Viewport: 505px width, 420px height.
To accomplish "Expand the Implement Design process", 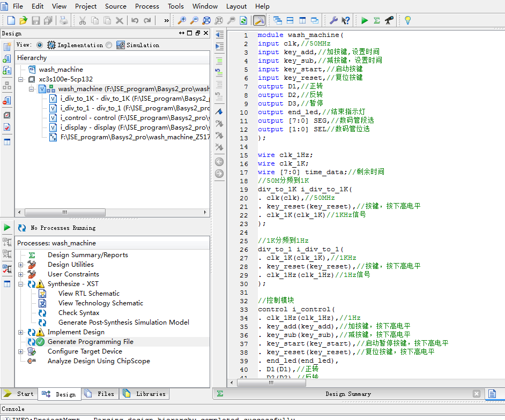I will tap(20, 332).
